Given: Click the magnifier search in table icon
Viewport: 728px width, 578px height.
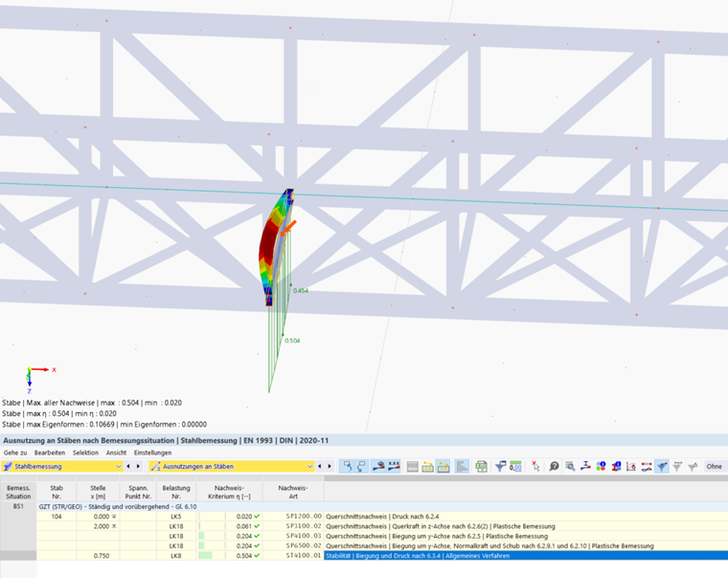Looking at the screenshot, I should (570, 466).
